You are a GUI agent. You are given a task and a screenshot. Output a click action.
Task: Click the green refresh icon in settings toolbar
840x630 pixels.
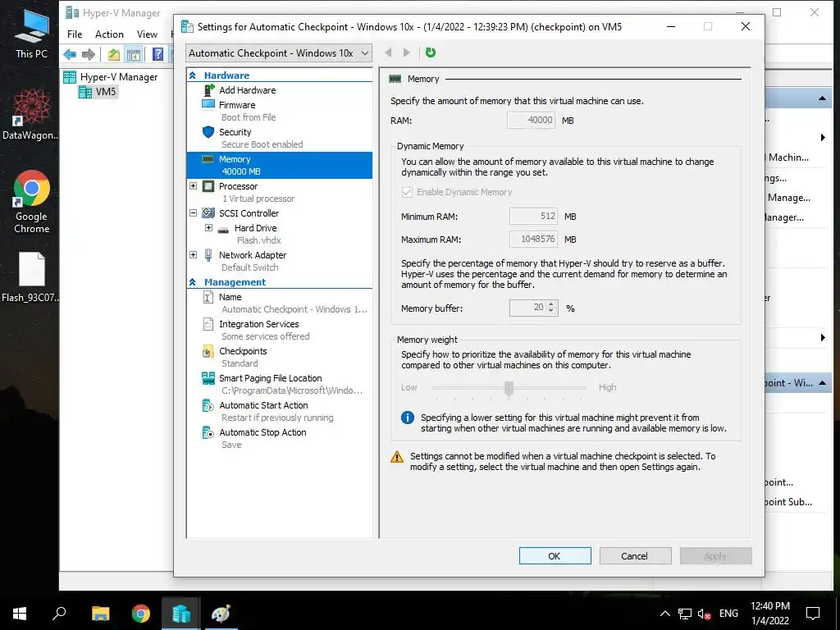pyautogui.click(x=430, y=52)
